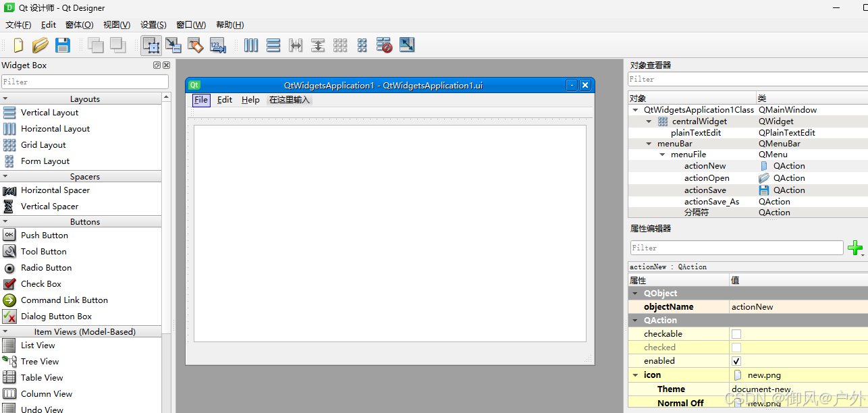Click the Widget Box filter field

pyautogui.click(x=84, y=82)
